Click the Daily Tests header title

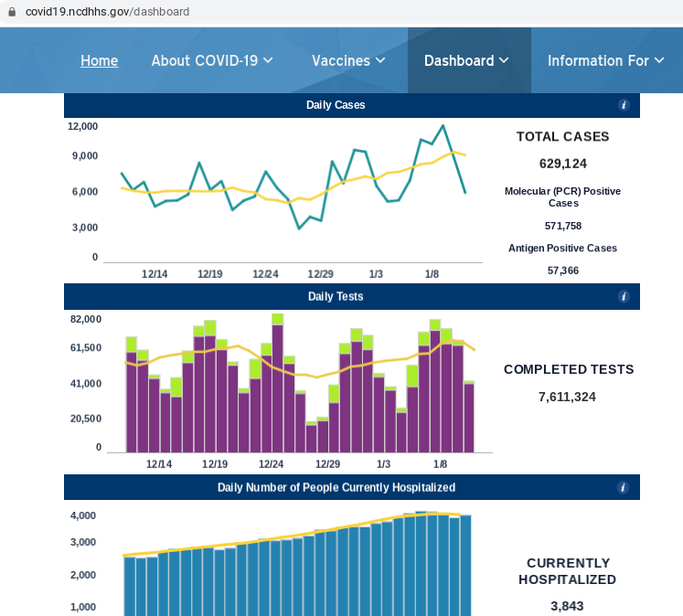(336, 297)
